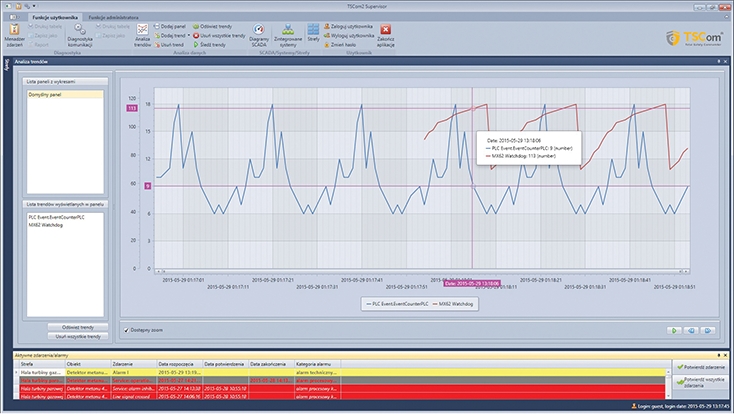The height and width of the screenshot is (414, 734).
Task: Click alarm list scrollbar down arrow
Action: pos(668,397)
